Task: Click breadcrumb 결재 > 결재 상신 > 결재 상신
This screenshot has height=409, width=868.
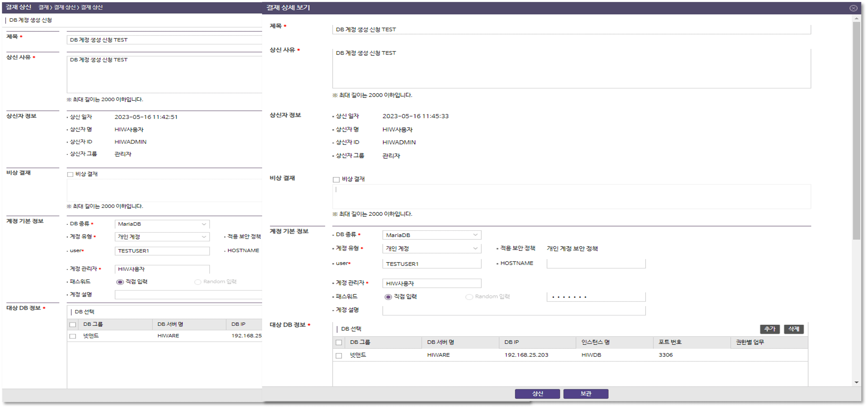Action: pyautogui.click(x=71, y=7)
